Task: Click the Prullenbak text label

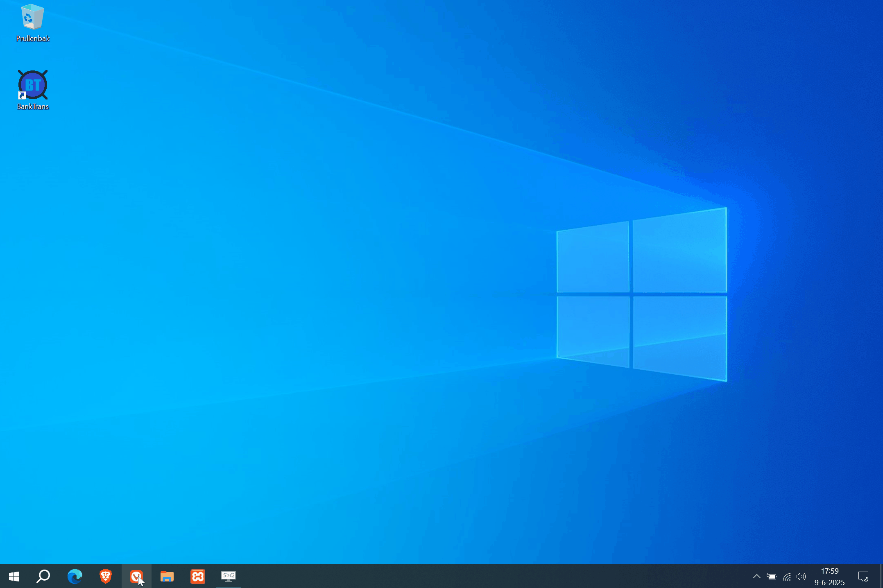Action: 33,38
